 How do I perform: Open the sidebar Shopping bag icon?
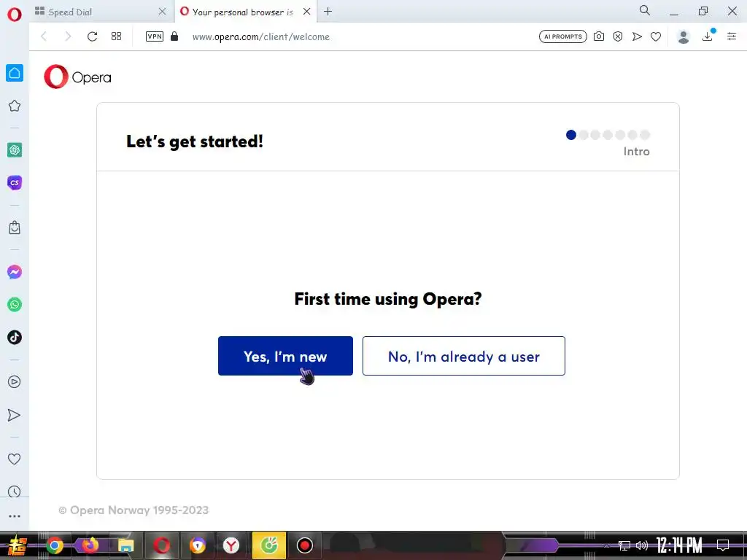tap(15, 227)
